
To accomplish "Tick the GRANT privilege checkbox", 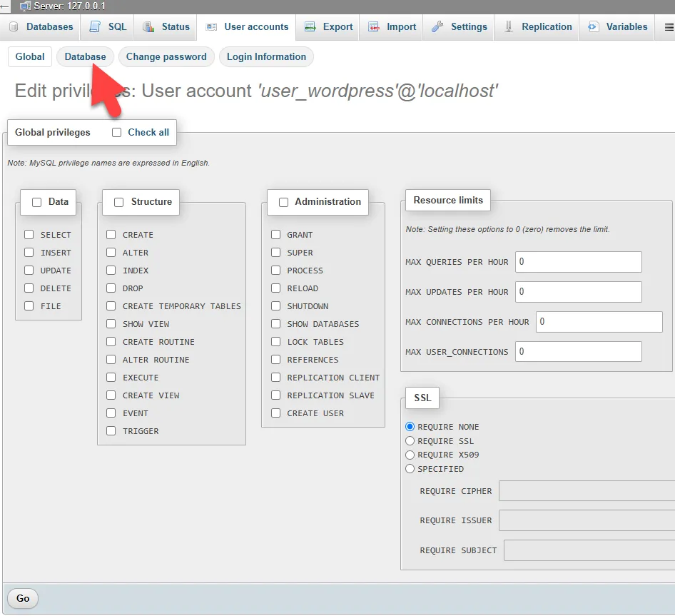I will click(275, 234).
